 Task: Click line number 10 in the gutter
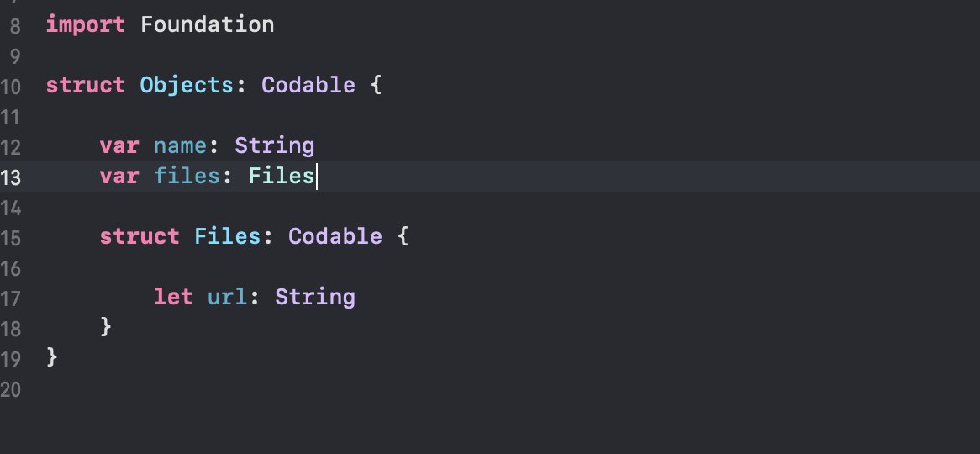click(12, 86)
